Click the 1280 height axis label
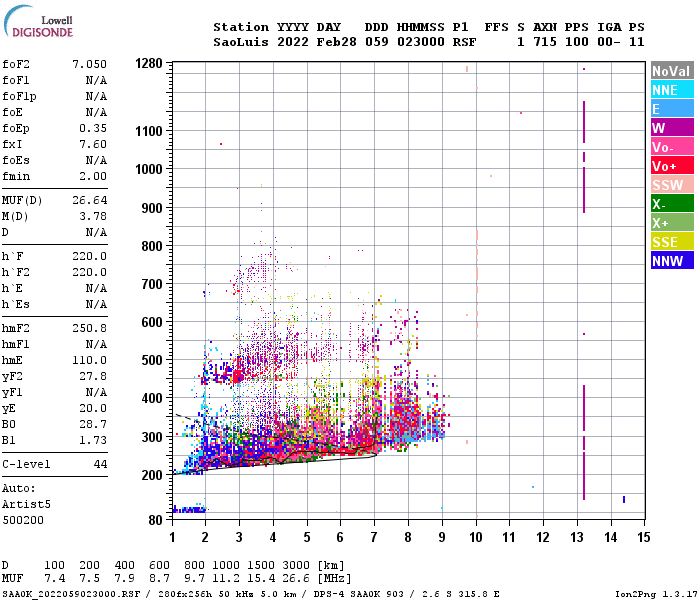Viewport: 700px width, 600px height. click(149, 63)
